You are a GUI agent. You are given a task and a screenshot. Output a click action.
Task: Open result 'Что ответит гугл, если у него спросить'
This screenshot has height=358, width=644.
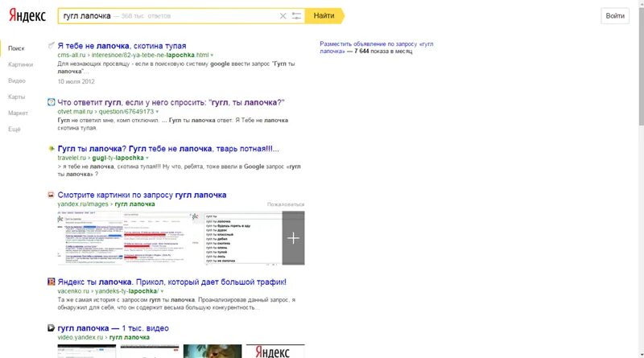click(x=171, y=102)
